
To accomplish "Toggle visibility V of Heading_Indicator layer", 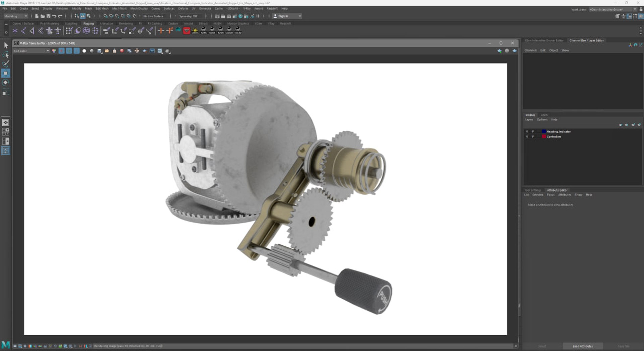I will (527, 132).
